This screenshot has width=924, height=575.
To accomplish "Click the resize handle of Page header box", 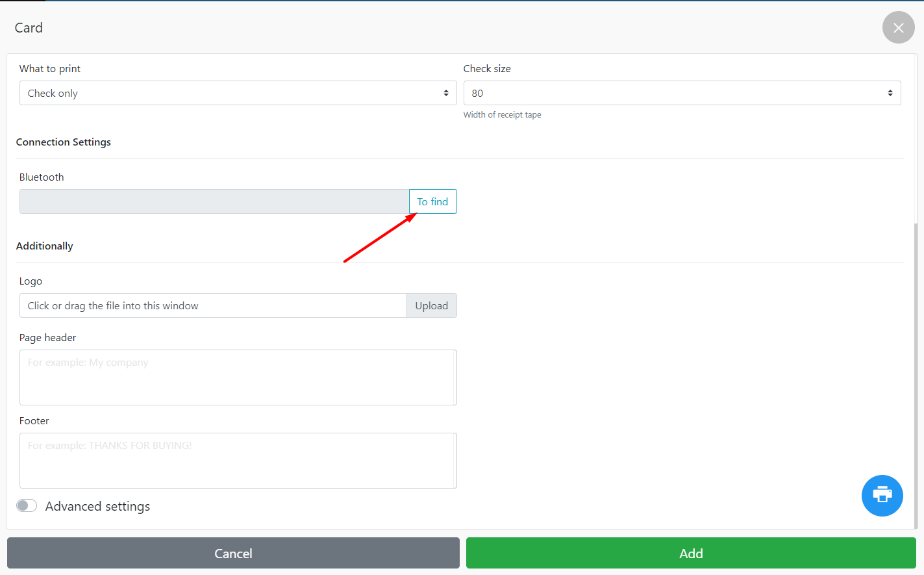I will click(453, 401).
